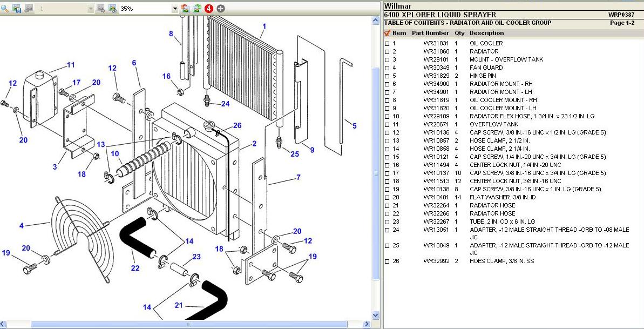644x329 pixels.
Task: Click callout number 26 on the diagram
Action: coord(238,125)
